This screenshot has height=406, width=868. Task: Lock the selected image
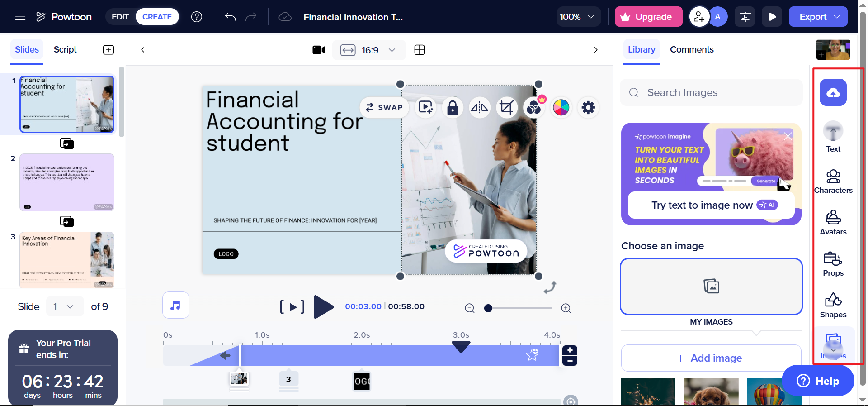point(453,107)
